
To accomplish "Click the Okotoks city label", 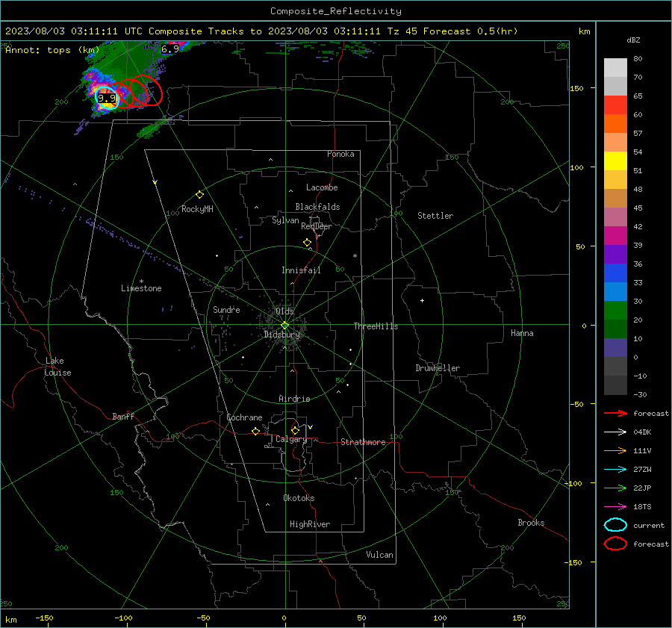I will (x=299, y=498).
